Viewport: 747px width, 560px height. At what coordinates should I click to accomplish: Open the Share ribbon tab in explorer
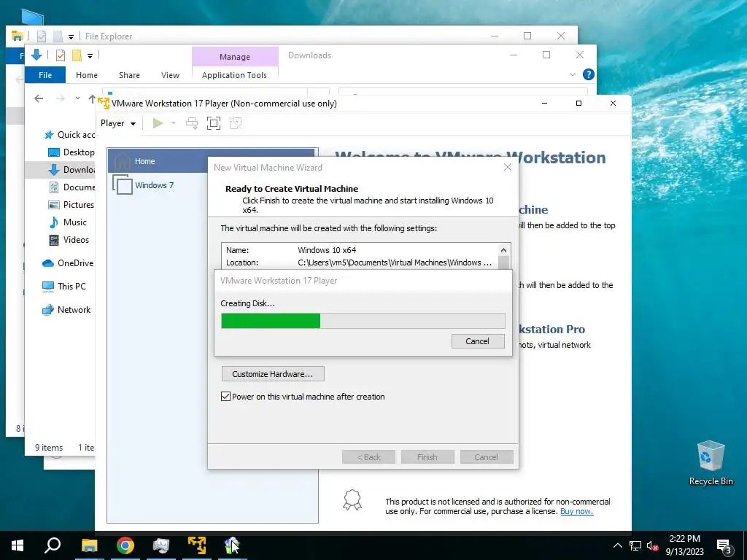130,75
